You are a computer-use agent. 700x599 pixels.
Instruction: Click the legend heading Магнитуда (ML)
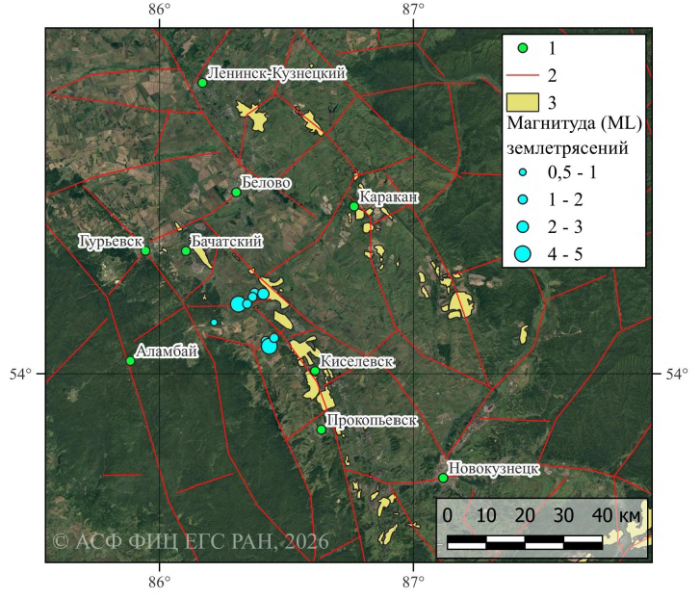coord(575,123)
